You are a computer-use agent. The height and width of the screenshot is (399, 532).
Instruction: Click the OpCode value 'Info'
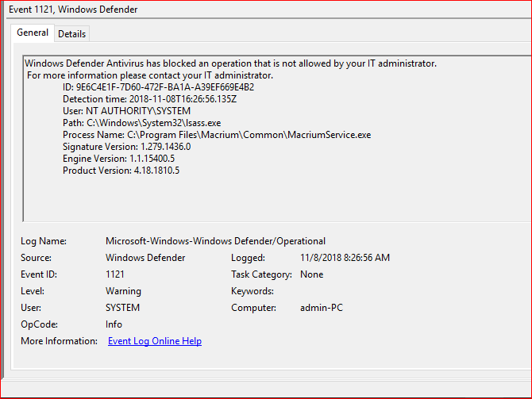pyautogui.click(x=115, y=324)
